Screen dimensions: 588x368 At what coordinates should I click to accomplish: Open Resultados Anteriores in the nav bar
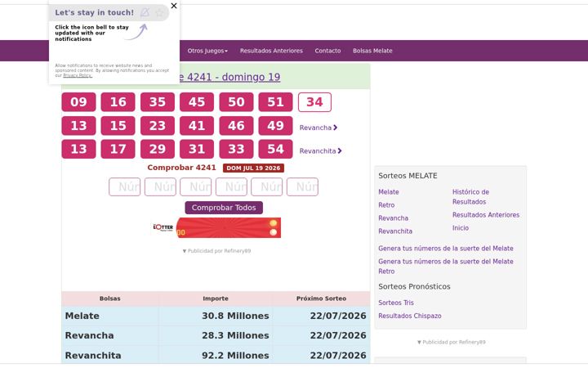271,51
